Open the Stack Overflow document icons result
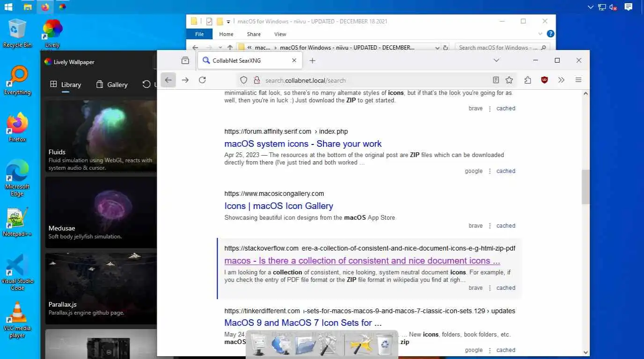Viewport: 644px width, 359px height. pos(362,260)
